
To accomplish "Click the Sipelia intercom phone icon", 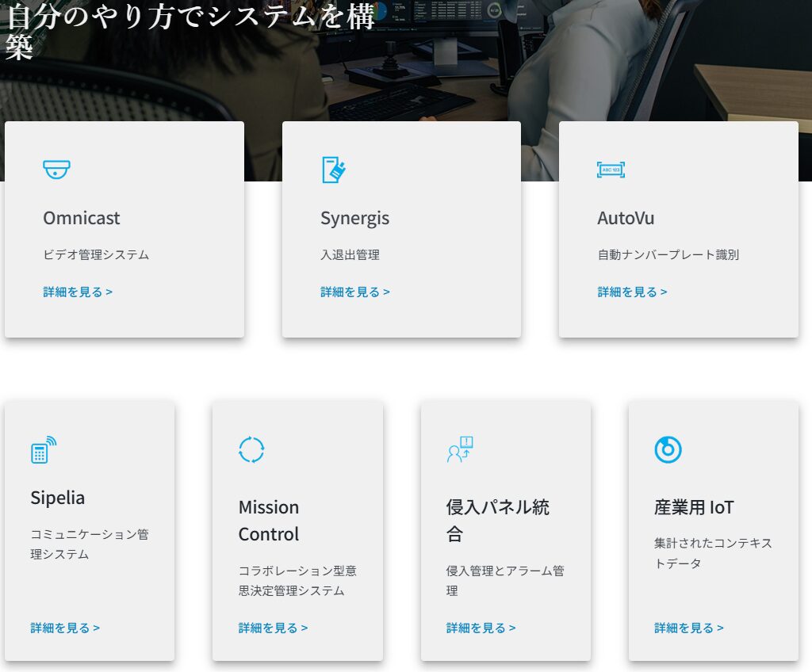I will click(44, 449).
